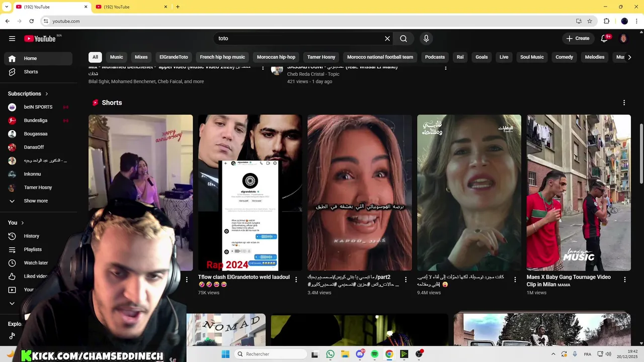644x362 pixels.
Task: Select the ElGrandeToto filter chip
Action: tap(174, 57)
